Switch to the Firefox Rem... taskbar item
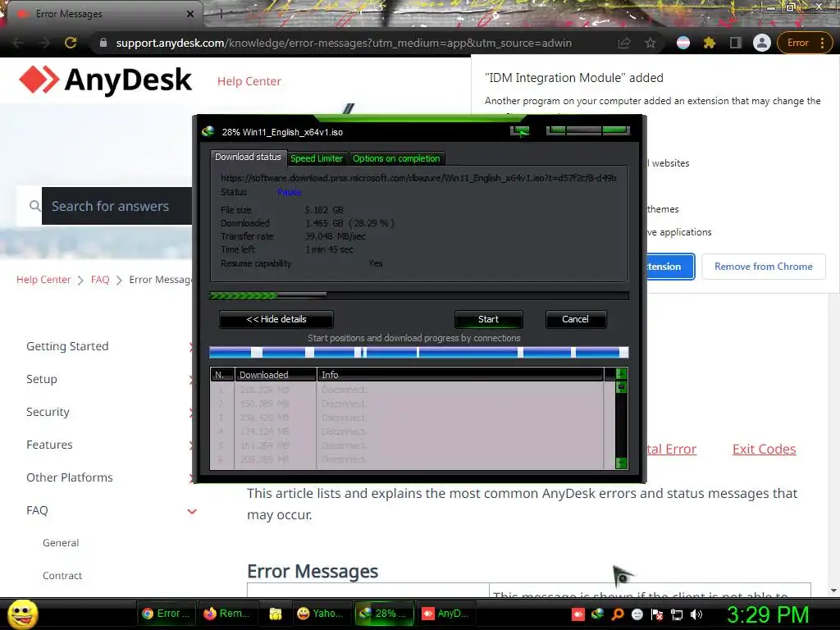 (x=228, y=614)
